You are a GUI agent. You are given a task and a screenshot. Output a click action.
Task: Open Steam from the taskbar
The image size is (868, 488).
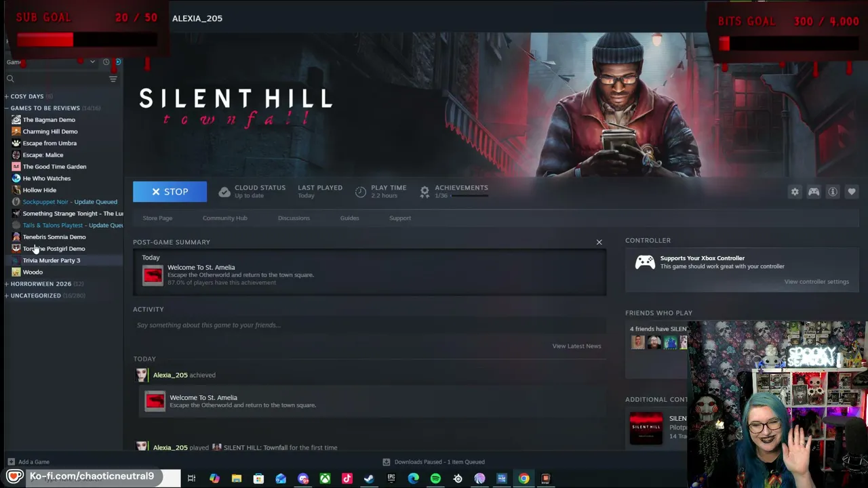369,479
